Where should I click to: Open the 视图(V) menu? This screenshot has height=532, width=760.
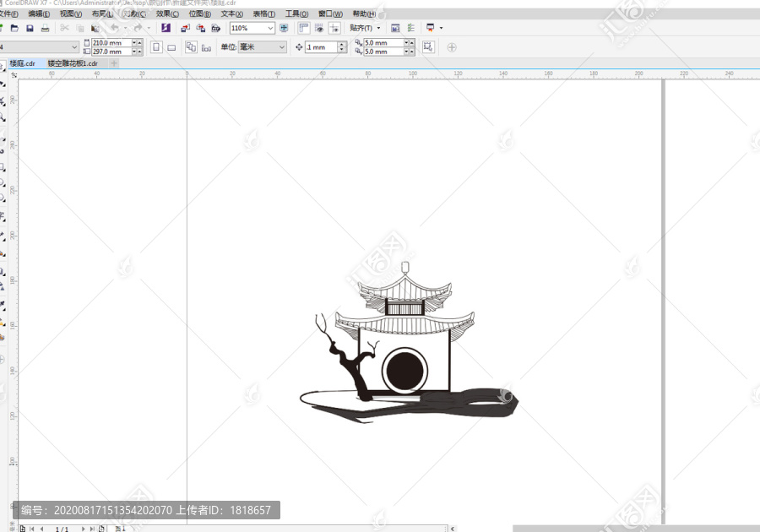coord(71,14)
